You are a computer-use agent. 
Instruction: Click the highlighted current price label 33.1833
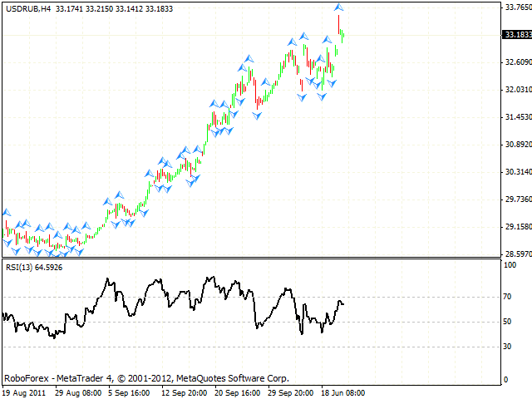[517, 35]
